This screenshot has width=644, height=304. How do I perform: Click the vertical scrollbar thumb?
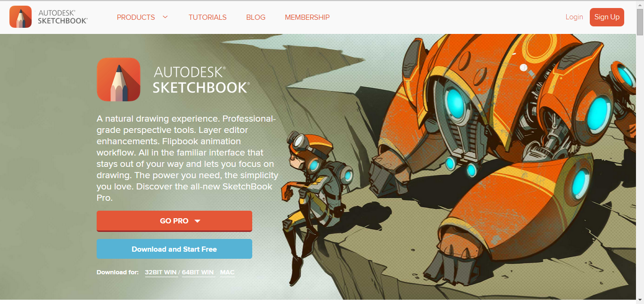coord(640,21)
